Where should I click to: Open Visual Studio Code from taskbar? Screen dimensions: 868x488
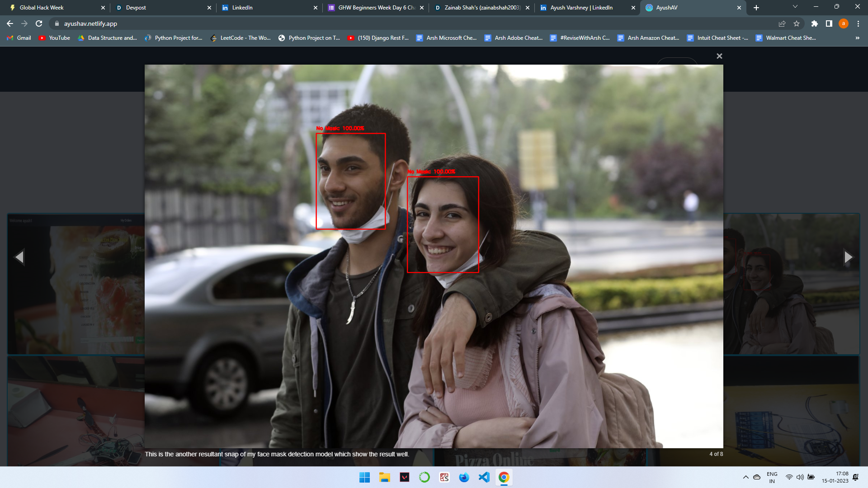tap(484, 477)
